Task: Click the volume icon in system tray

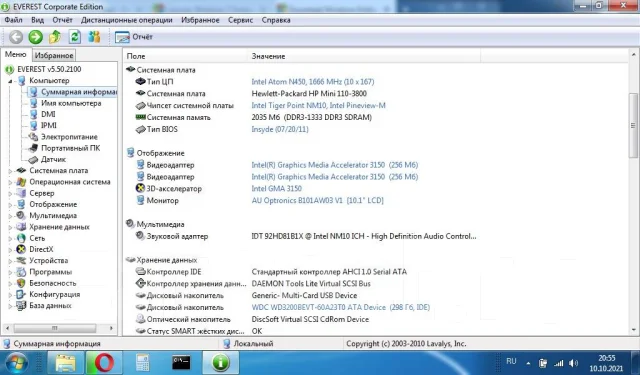Action: (573, 363)
